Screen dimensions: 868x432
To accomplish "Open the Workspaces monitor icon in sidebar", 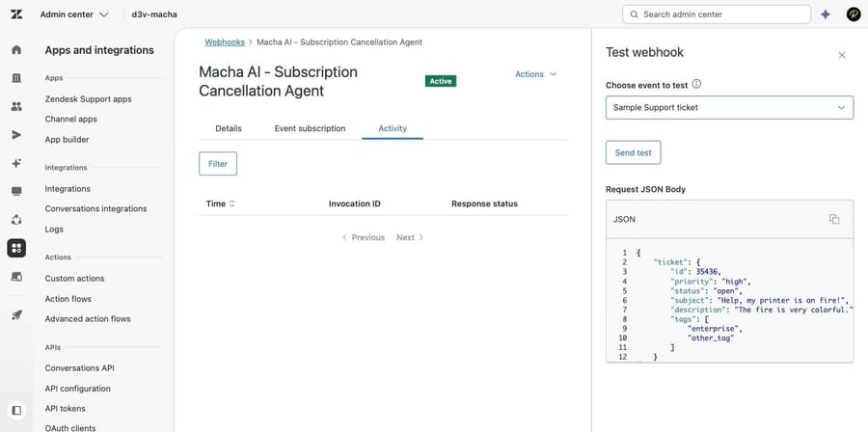I will click(x=16, y=191).
